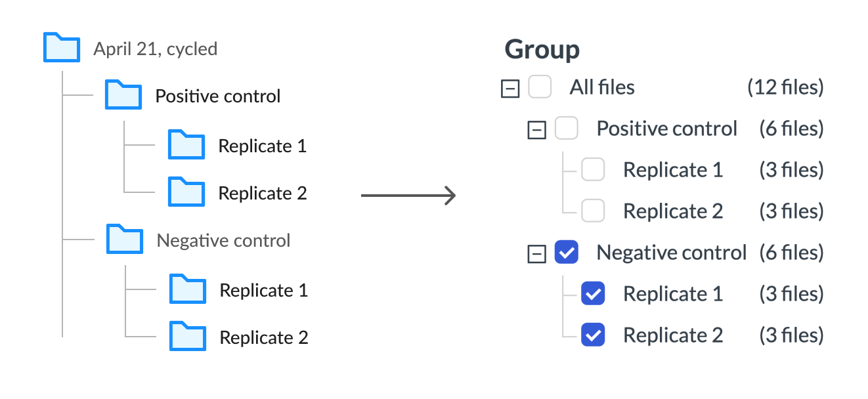
Task: Click Replicate 2 folder under Negative control
Action: (188, 337)
